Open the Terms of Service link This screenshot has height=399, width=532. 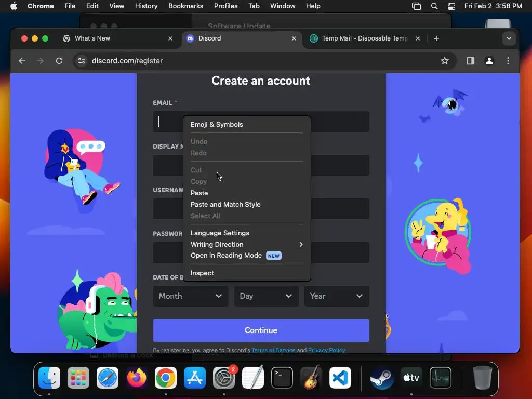click(x=273, y=350)
